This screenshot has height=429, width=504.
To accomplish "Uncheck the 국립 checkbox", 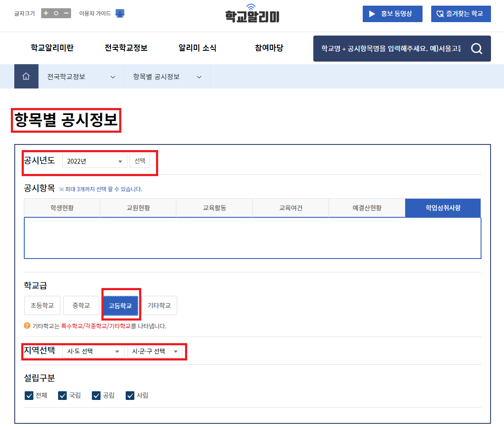I will [x=62, y=395].
